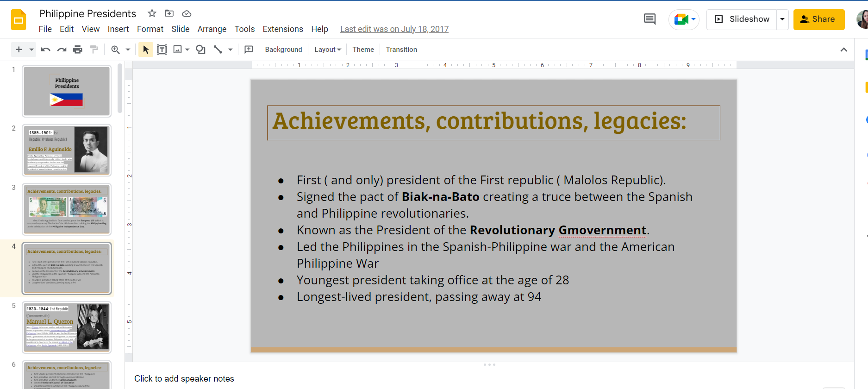Print the presentation
This screenshot has width=868, height=389.
coord(78,50)
